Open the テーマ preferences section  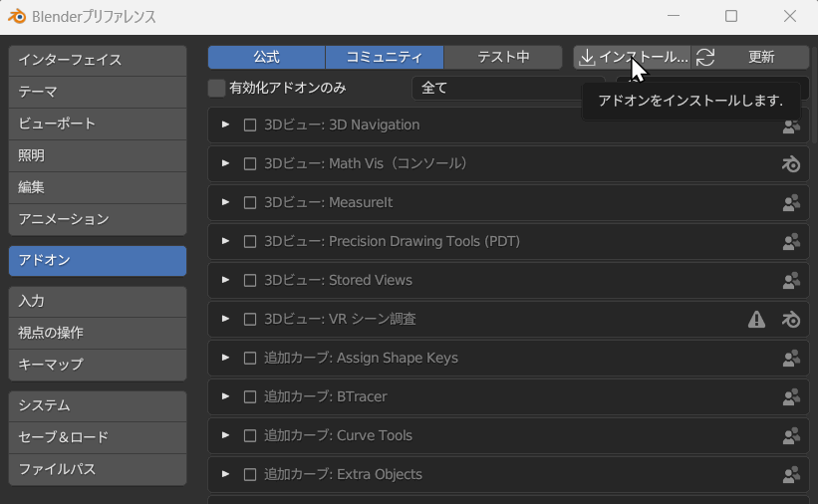point(98,93)
